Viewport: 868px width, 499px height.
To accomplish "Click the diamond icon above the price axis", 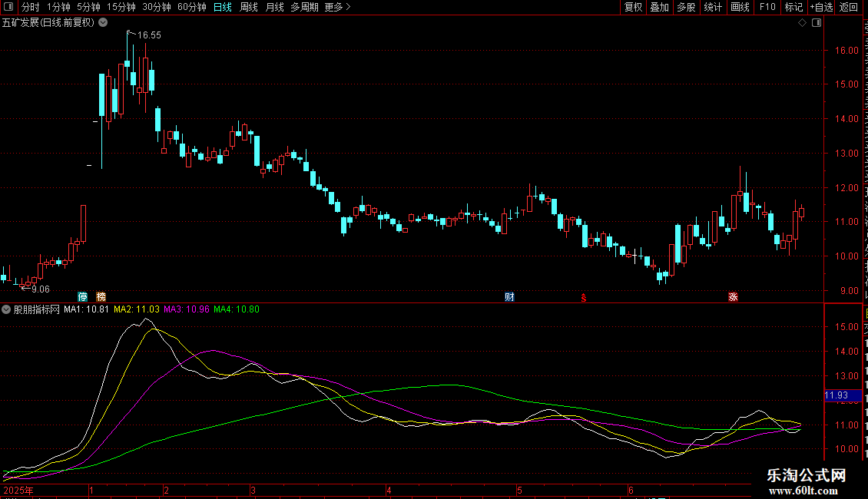I will pyautogui.click(x=802, y=23).
